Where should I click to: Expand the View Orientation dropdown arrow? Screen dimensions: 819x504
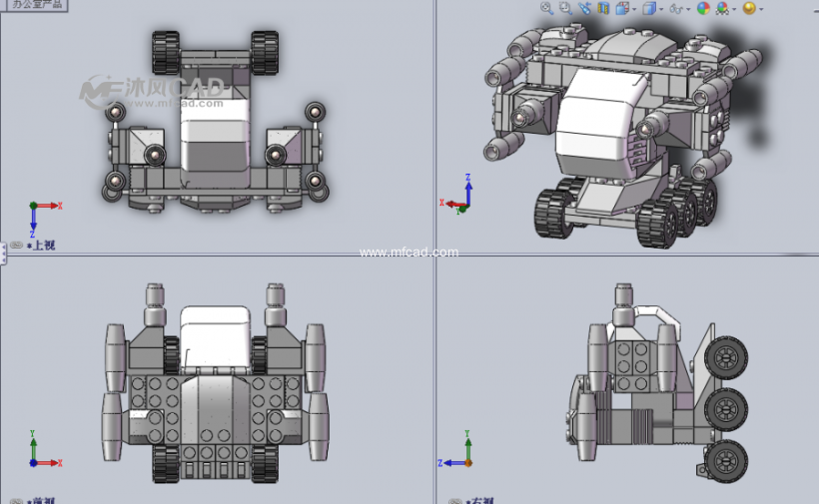(634, 9)
